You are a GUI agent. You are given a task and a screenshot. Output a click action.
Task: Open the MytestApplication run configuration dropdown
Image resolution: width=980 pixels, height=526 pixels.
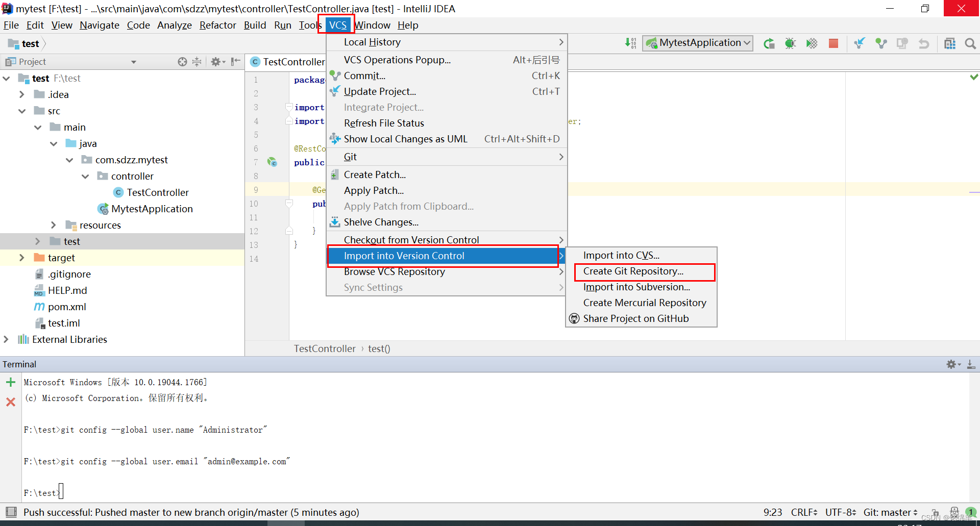pos(698,43)
